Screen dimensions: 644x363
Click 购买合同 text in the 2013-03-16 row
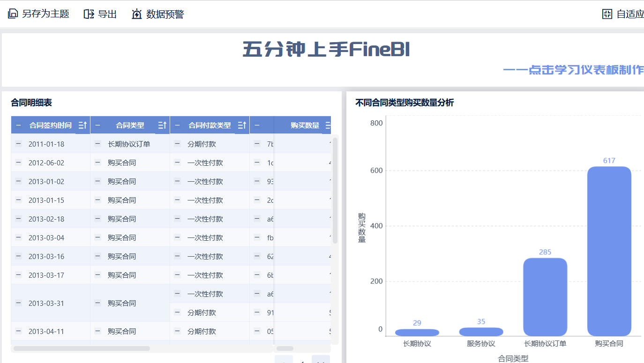coord(122,257)
